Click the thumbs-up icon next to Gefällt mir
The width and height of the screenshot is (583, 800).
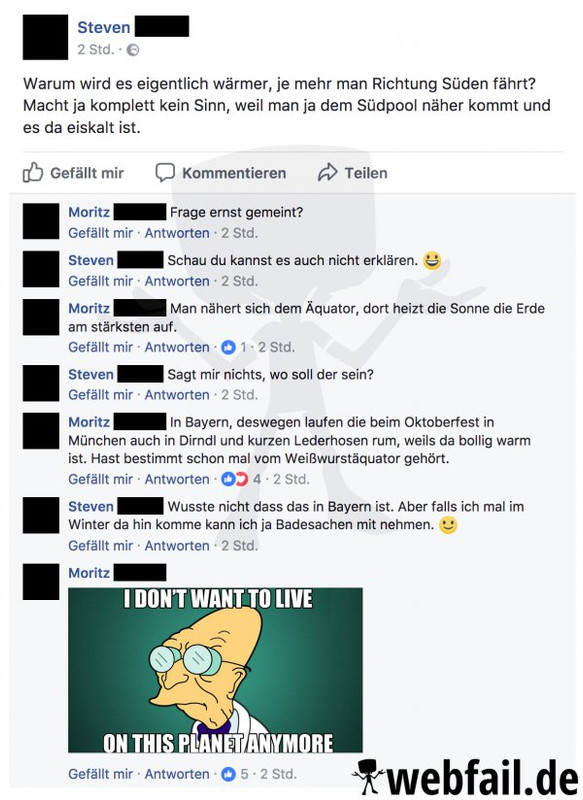[x=33, y=172]
